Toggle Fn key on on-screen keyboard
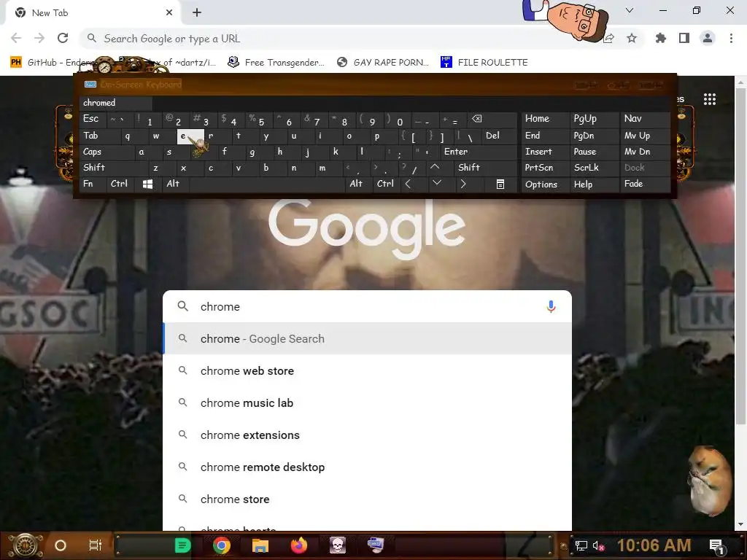Screen dimensions: 747x560 pyautogui.click(x=93, y=184)
